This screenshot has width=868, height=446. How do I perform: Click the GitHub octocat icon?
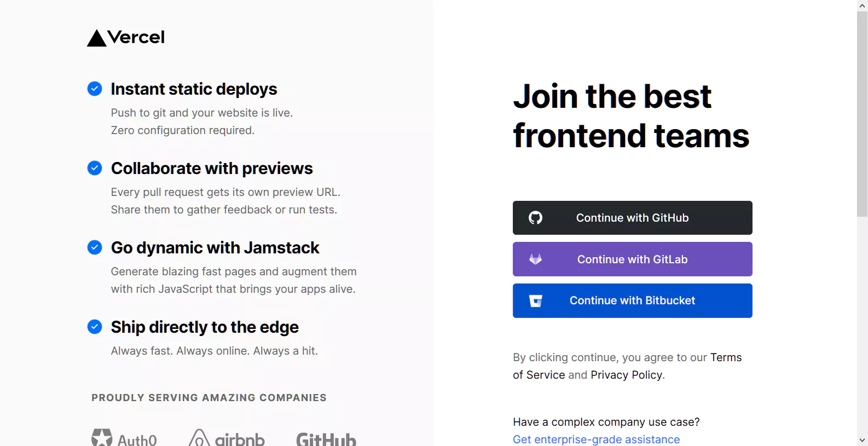(535, 218)
